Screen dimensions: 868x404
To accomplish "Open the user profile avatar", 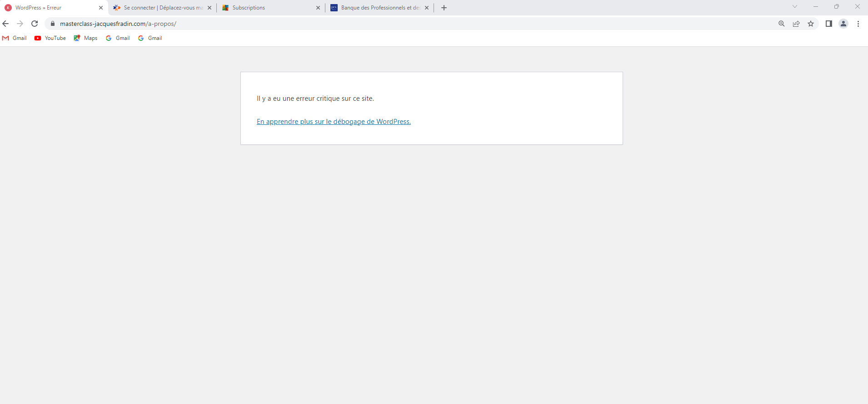I will (x=843, y=24).
